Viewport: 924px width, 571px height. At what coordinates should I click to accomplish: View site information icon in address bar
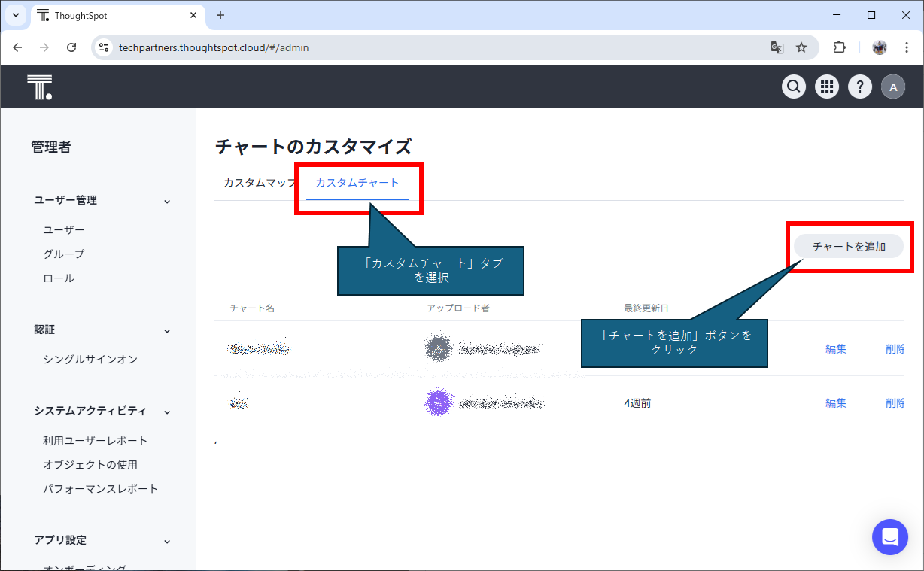(x=105, y=47)
